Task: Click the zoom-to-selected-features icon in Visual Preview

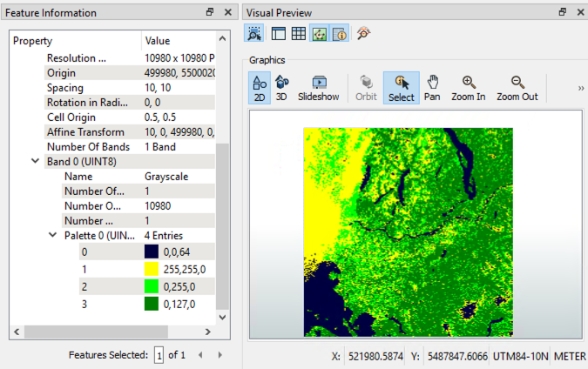Action: click(x=253, y=33)
